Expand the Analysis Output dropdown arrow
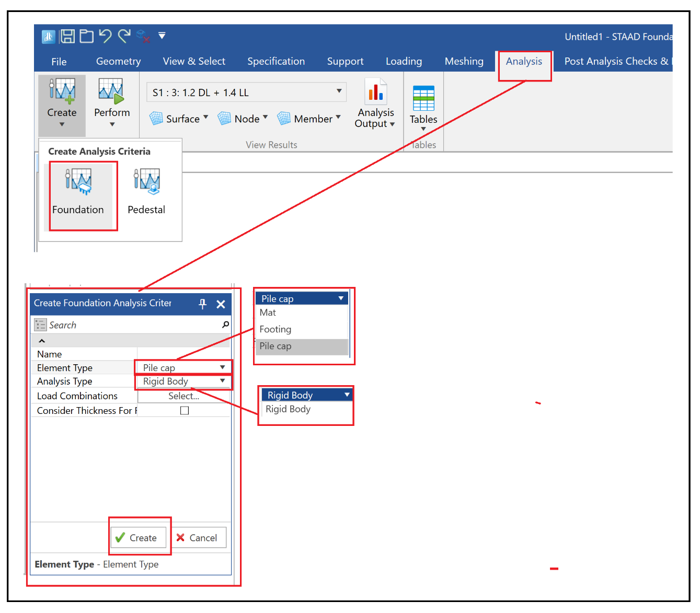 (x=392, y=124)
